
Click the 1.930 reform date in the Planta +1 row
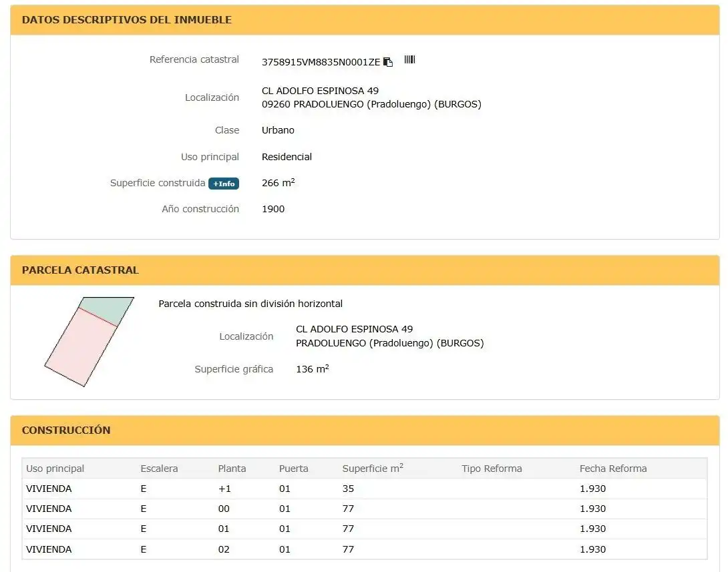593,489
